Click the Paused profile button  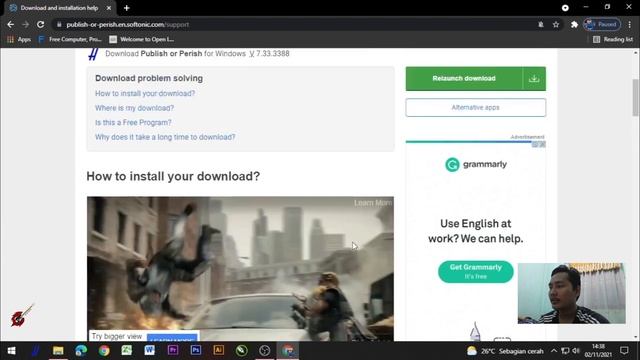[602, 24]
